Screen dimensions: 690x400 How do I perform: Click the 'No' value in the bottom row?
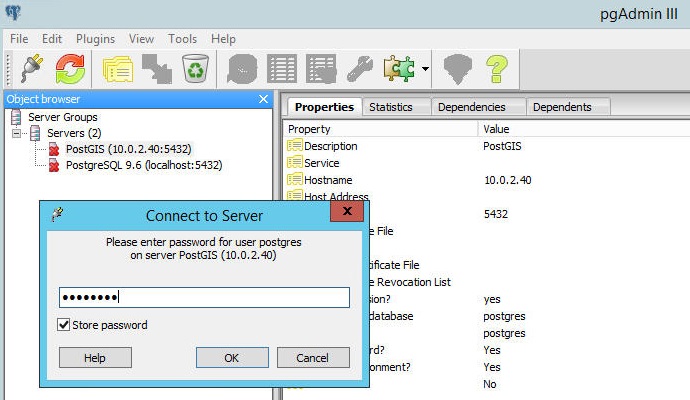click(489, 384)
